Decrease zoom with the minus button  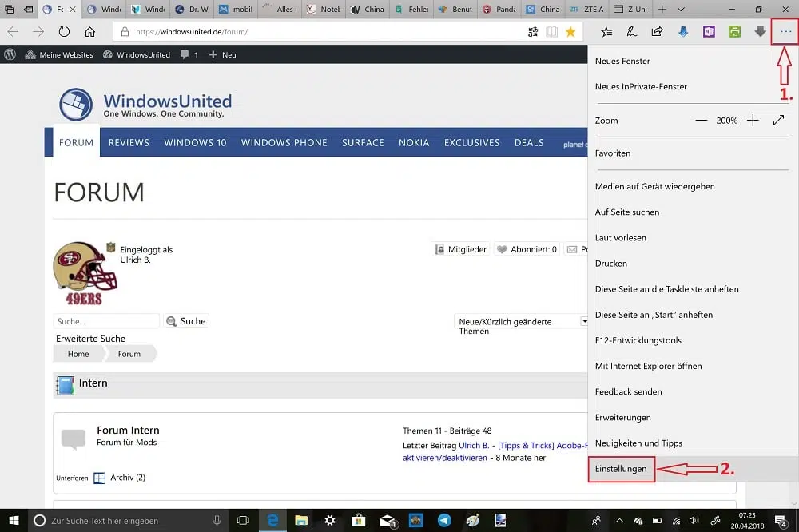click(702, 121)
